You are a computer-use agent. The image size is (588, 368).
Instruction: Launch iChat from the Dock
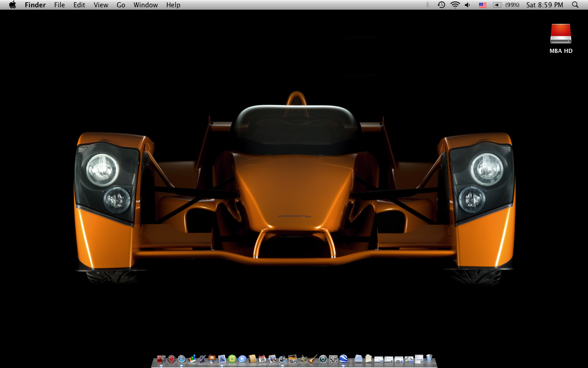click(242, 359)
